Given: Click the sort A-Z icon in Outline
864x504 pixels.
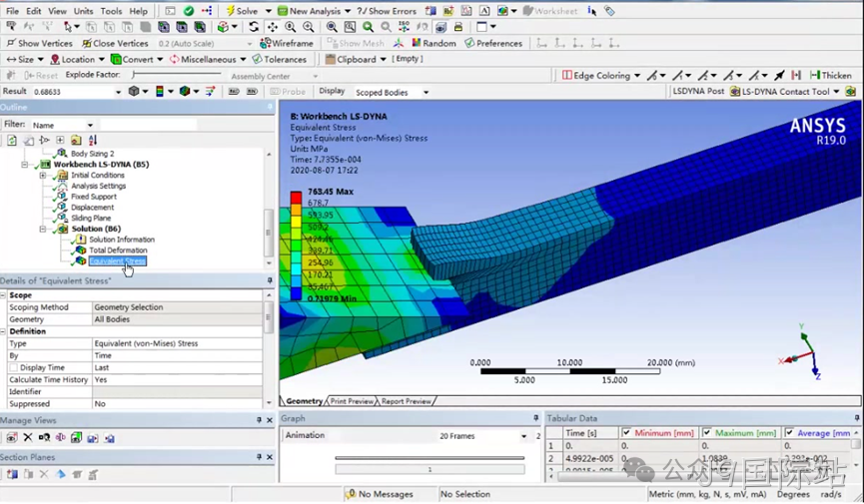Looking at the screenshot, I should [93, 140].
